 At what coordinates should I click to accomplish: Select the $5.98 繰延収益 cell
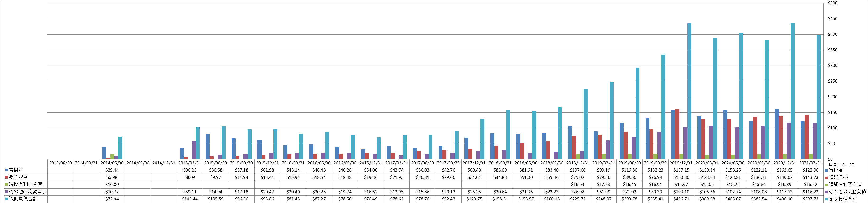click(112, 177)
